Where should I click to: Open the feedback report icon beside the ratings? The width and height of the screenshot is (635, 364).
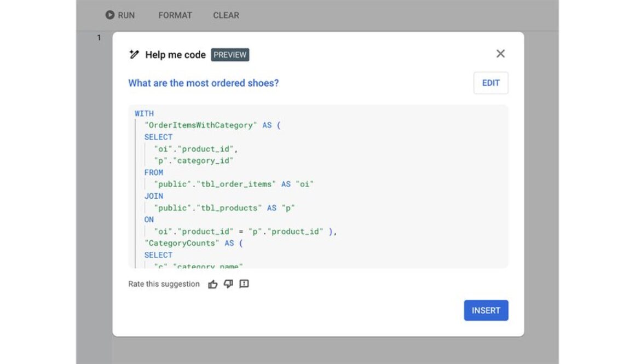tap(244, 284)
